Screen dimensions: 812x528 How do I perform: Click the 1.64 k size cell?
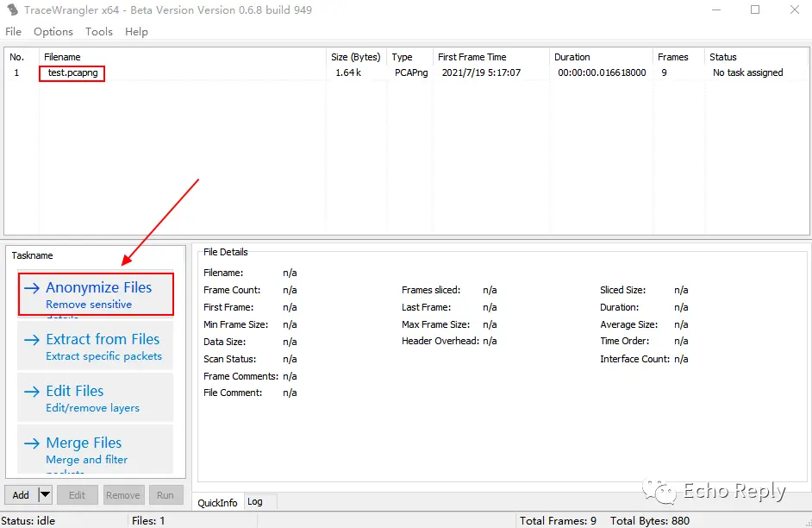pos(348,72)
